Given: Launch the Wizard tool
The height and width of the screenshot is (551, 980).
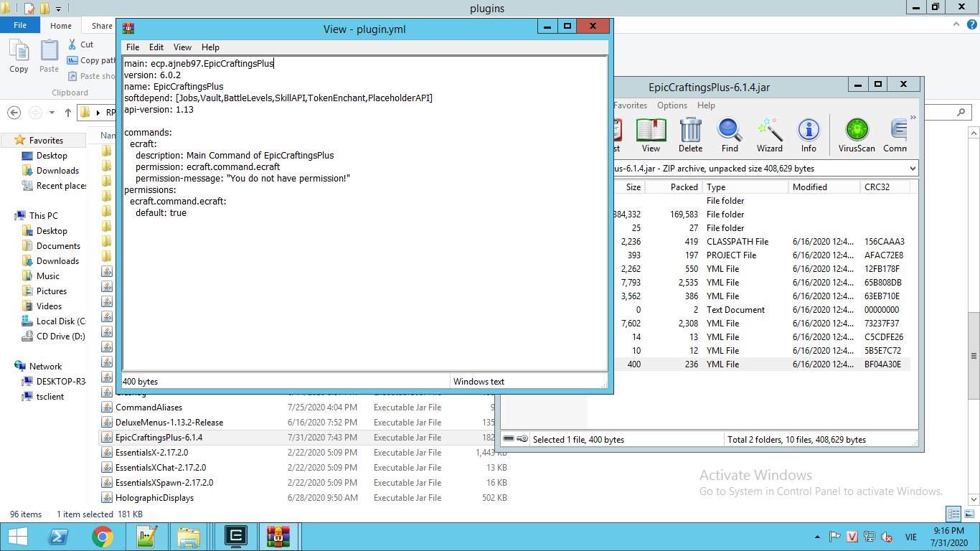Looking at the screenshot, I should (769, 135).
